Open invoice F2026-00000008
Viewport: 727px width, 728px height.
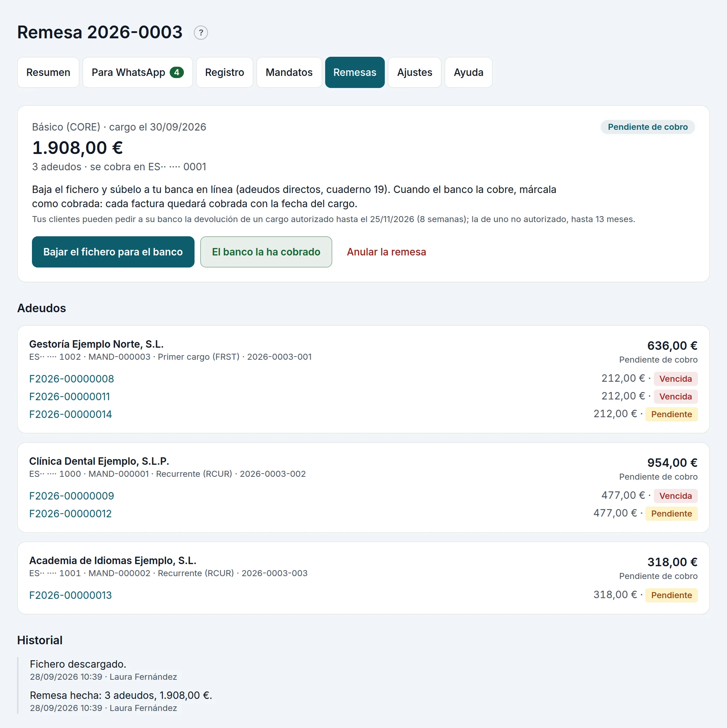pyautogui.click(x=72, y=379)
